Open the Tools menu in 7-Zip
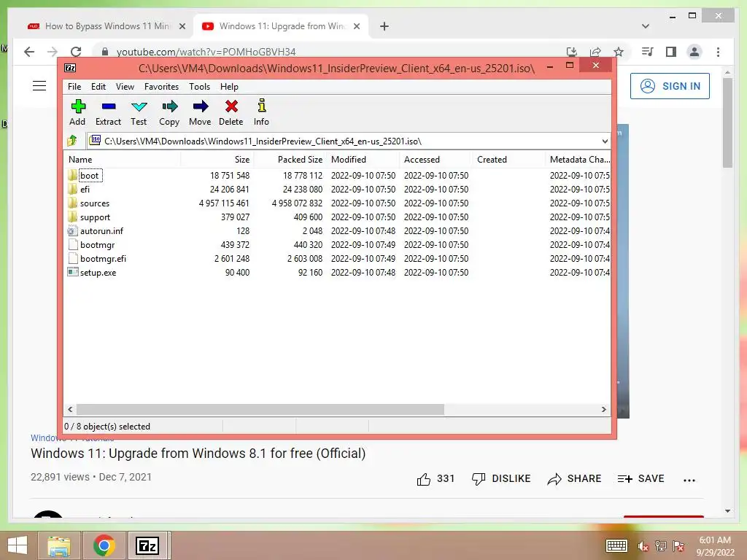Viewport: 747px width, 560px height. 199,87
